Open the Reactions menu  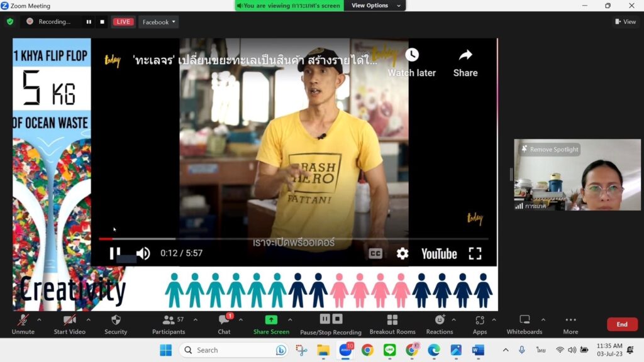[x=439, y=321]
